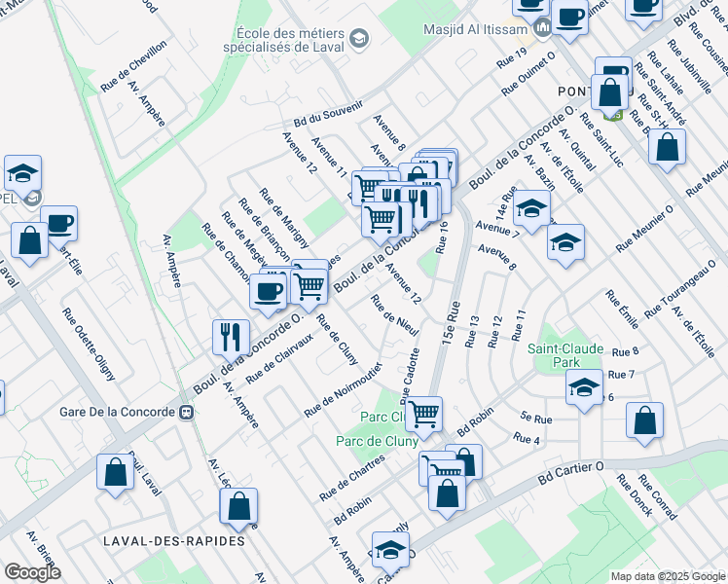Click the Rue de Nieul street label
728x584 pixels.
coord(394,315)
